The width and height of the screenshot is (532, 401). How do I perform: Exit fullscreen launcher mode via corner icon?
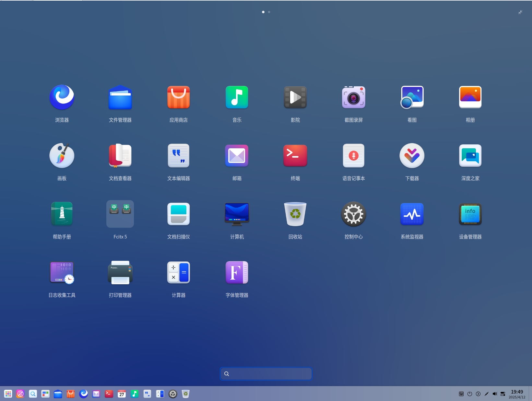click(520, 12)
